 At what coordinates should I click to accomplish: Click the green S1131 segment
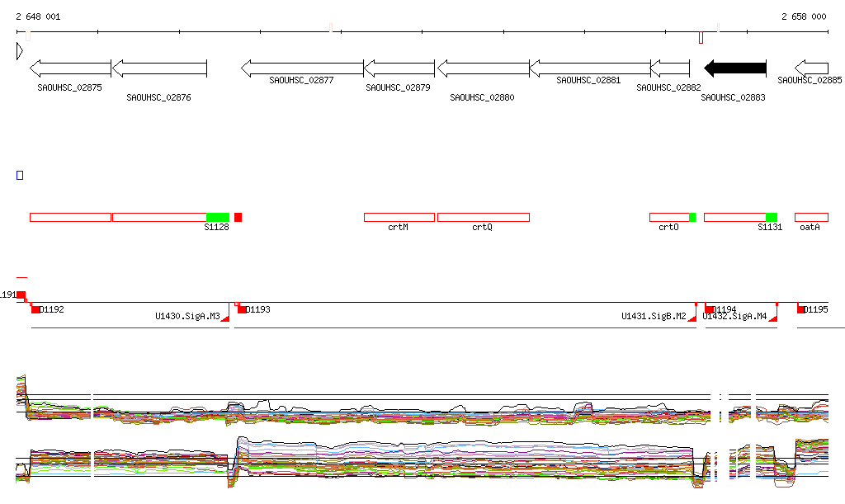[772, 217]
